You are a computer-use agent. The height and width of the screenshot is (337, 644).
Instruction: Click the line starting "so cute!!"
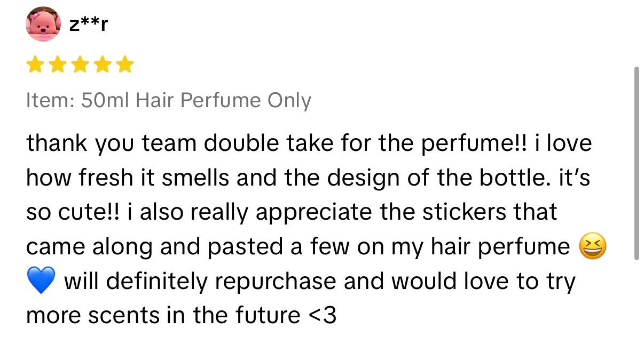(291, 212)
